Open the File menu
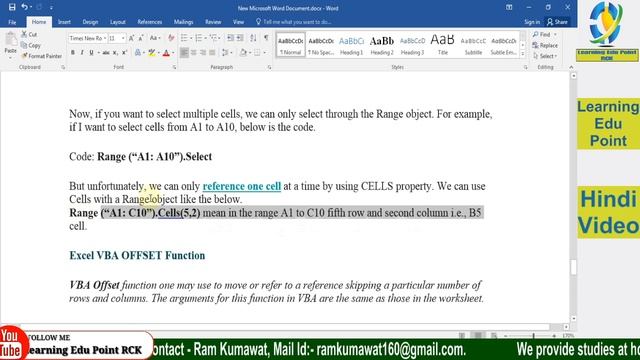This screenshot has width=640, height=360. coord(12,22)
